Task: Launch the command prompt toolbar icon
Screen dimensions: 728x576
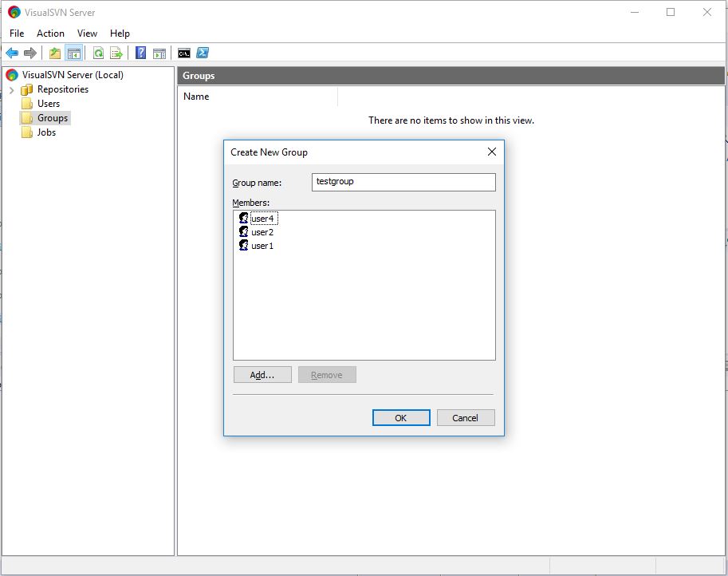Action: tap(183, 53)
